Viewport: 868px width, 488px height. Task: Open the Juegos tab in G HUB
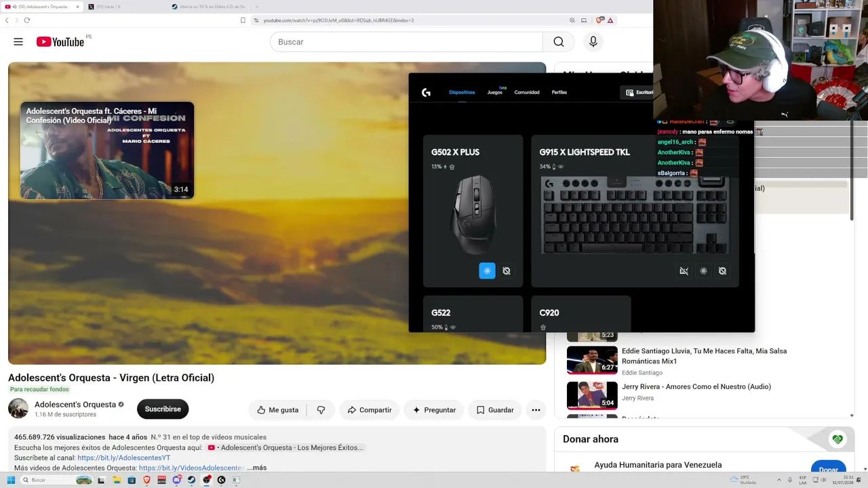pyautogui.click(x=495, y=92)
